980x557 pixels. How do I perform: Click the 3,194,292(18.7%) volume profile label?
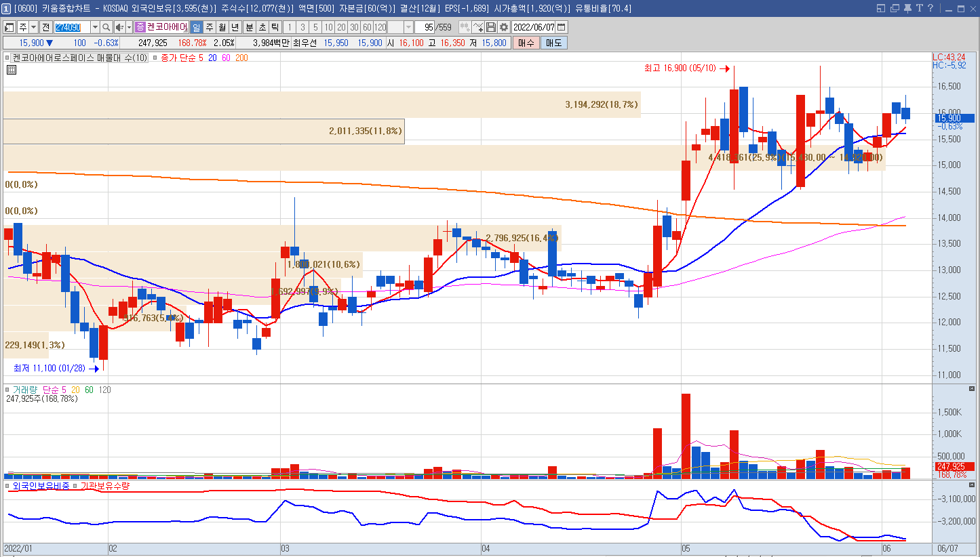point(602,105)
